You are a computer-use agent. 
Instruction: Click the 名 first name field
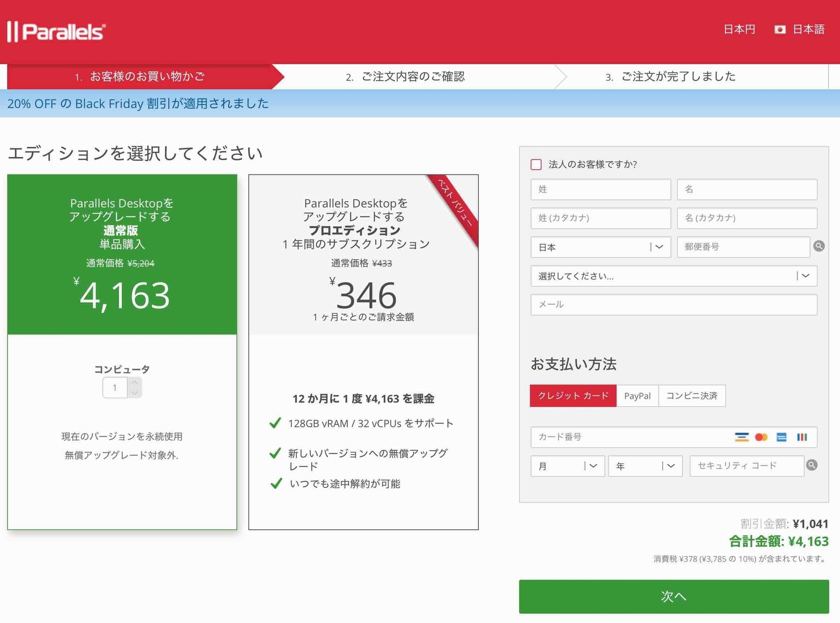747,189
